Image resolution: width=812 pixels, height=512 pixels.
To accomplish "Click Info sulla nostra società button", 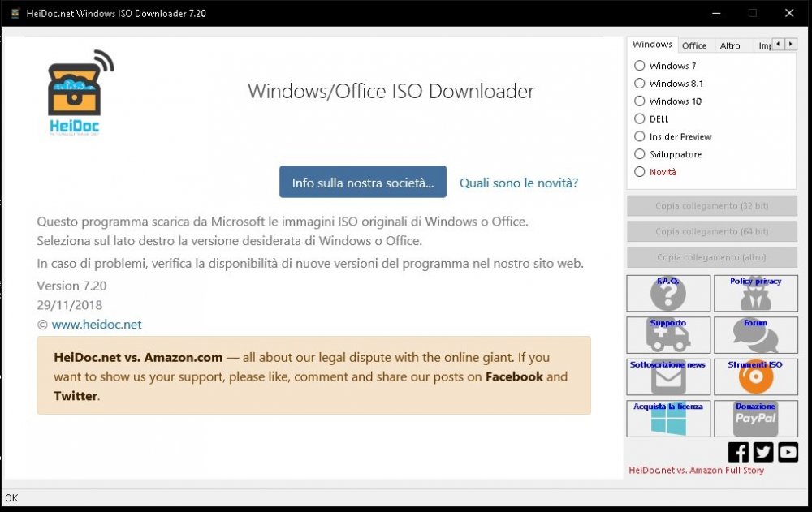I will pyautogui.click(x=363, y=182).
